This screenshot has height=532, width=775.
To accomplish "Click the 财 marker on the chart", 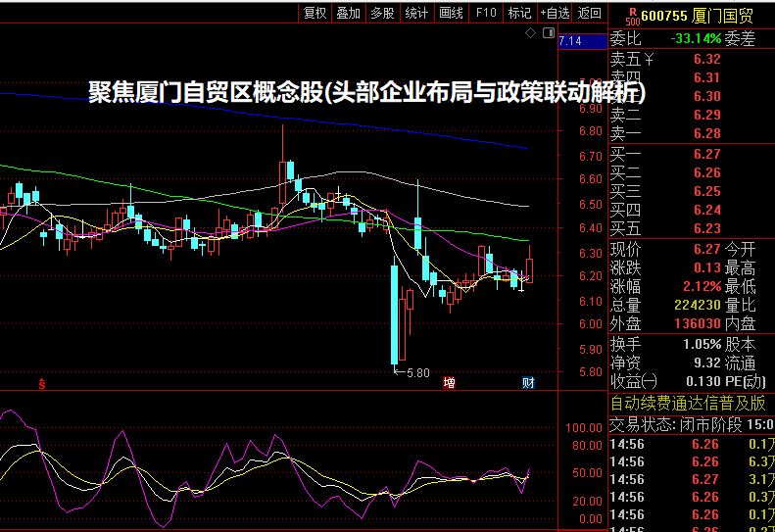I will point(528,383).
